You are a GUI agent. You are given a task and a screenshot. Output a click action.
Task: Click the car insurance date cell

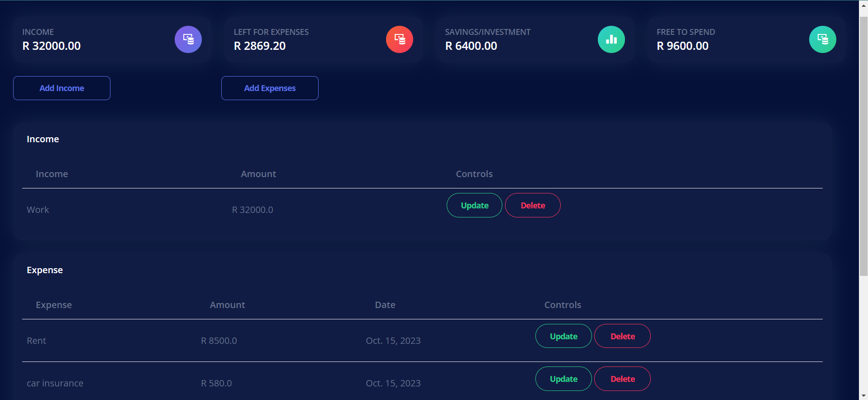click(x=393, y=383)
